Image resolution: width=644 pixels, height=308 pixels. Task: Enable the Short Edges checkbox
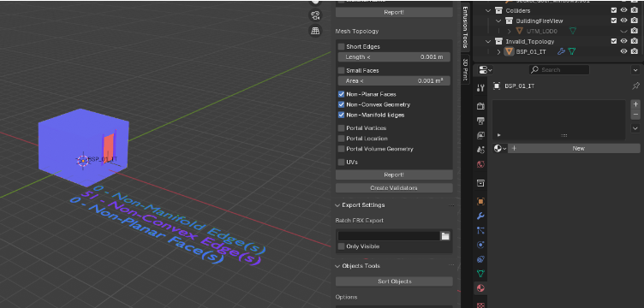[x=341, y=47]
